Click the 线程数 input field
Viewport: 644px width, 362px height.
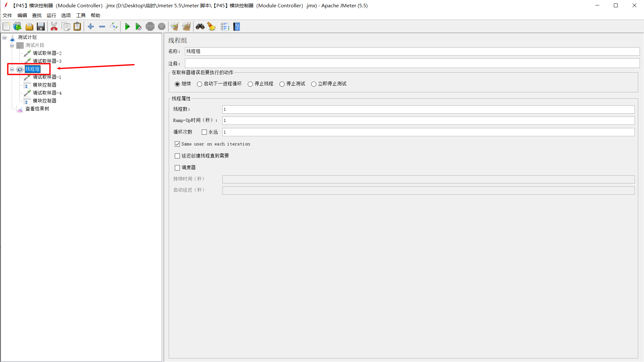pos(428,110)
